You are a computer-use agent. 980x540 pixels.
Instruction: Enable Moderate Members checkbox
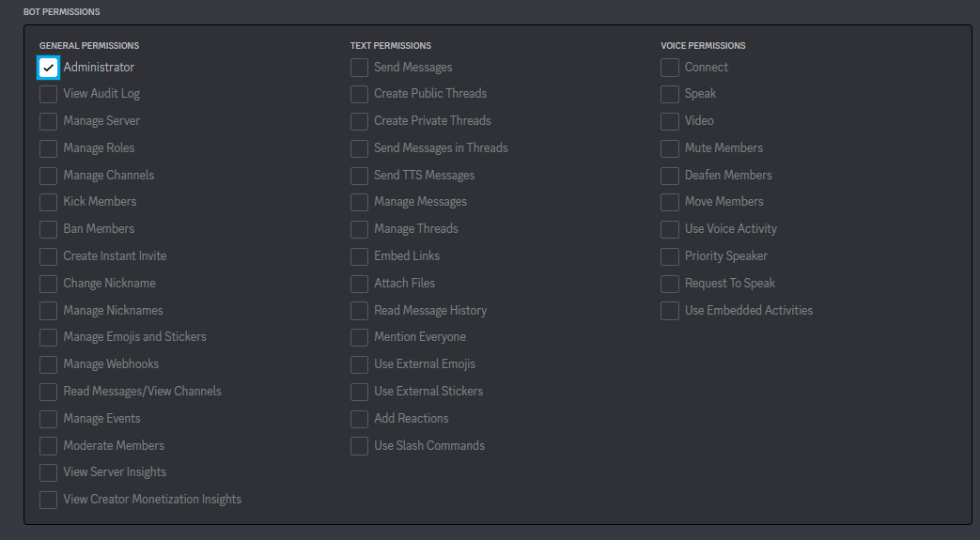(x=49, y=446)
